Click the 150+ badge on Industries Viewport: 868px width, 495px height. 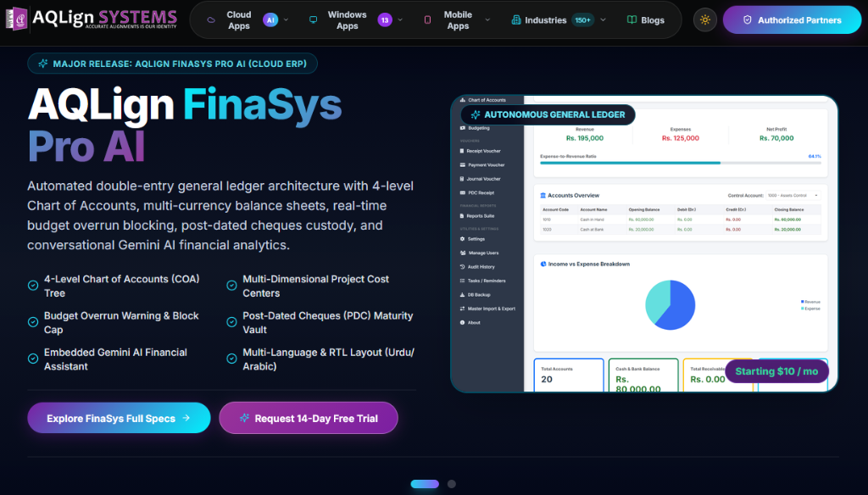pyautogui.click(x=582, y=20)
